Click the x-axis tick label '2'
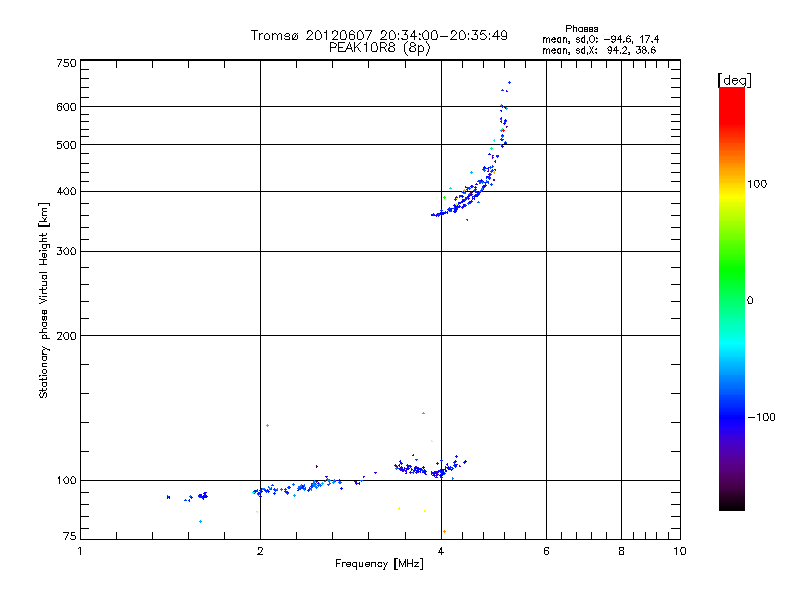The image size is (800, 600). pyautogui.click(x=260, y=552)
